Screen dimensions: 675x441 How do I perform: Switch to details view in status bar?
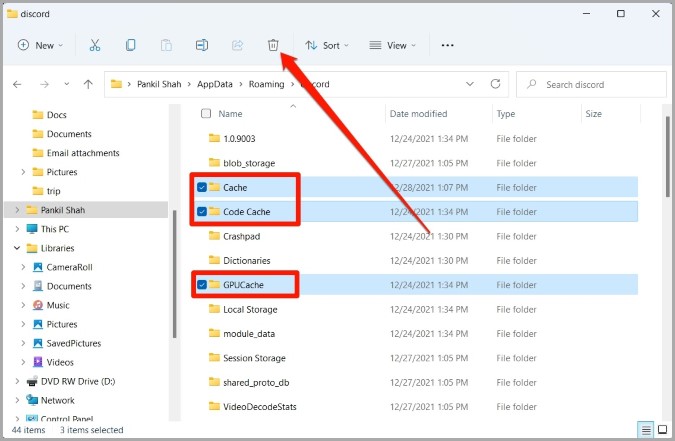pos(646,430)
